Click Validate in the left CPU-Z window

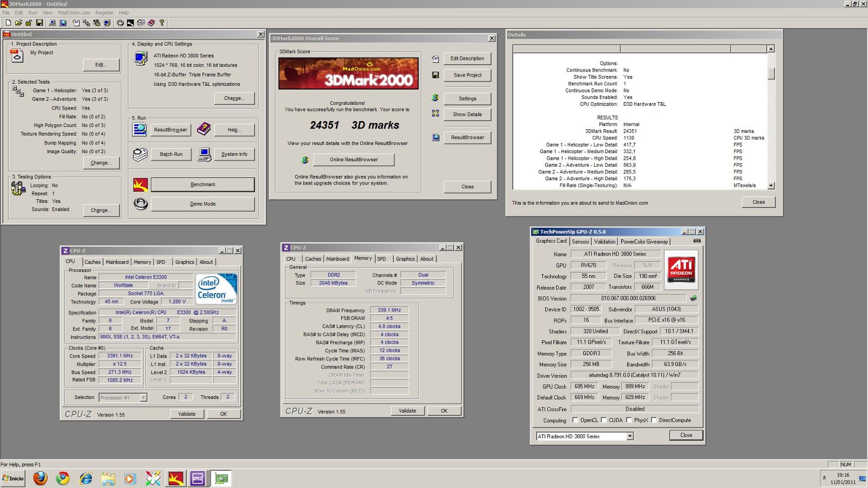187,414
